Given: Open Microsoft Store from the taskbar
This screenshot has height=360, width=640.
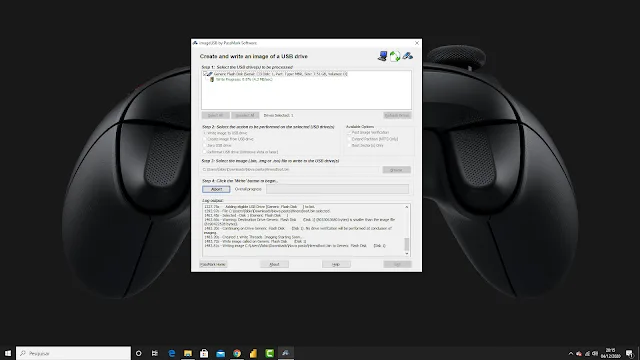Looking at the screenshot, I should click(x=204, y=353).
